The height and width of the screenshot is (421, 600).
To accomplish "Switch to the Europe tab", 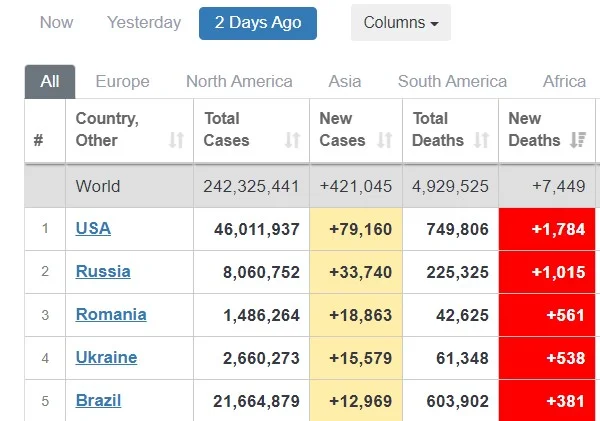I will click(122, 82).
